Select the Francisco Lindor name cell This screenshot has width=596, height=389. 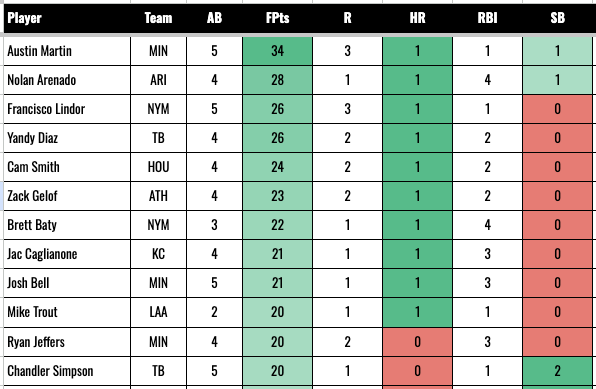click(x=67, y=109)
